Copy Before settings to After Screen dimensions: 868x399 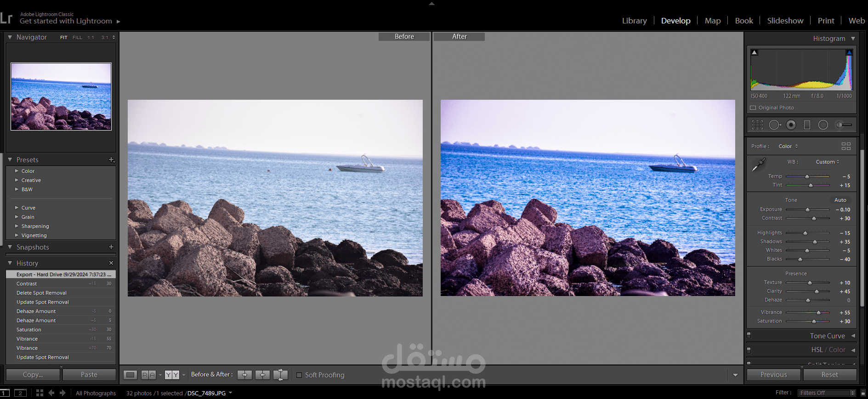[x=244, y=375]
